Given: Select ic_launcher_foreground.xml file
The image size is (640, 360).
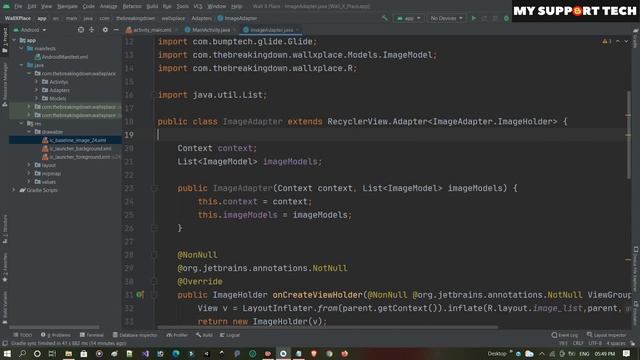Looking at the screenshot, I should coord(80,157).
